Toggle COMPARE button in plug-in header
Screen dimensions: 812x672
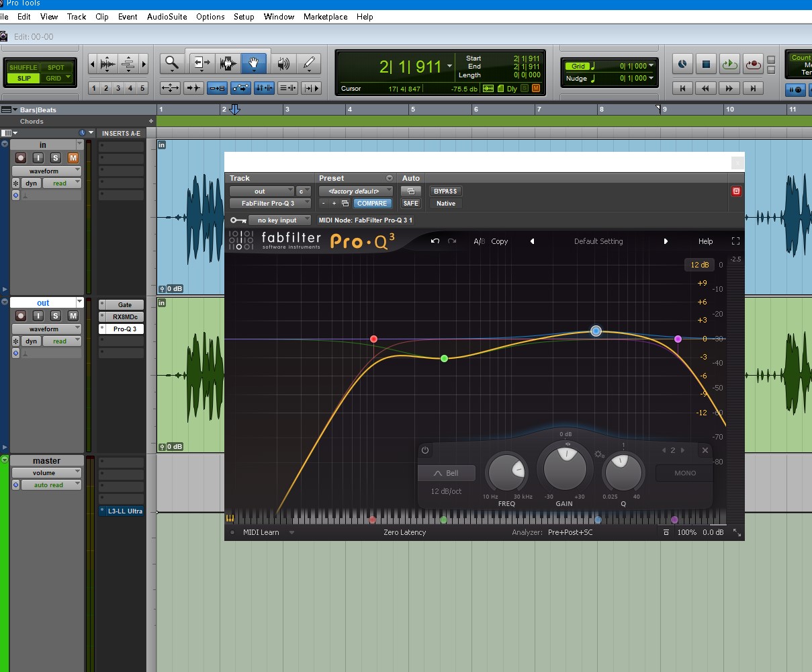pos(371,204)
